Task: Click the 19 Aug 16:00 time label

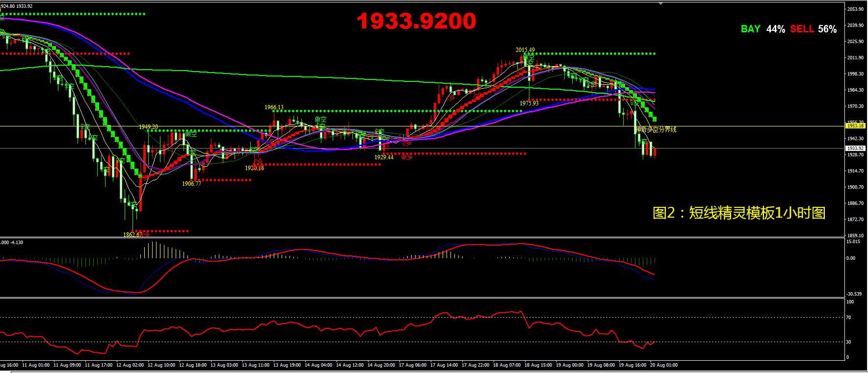Action: tap(632, 365)
